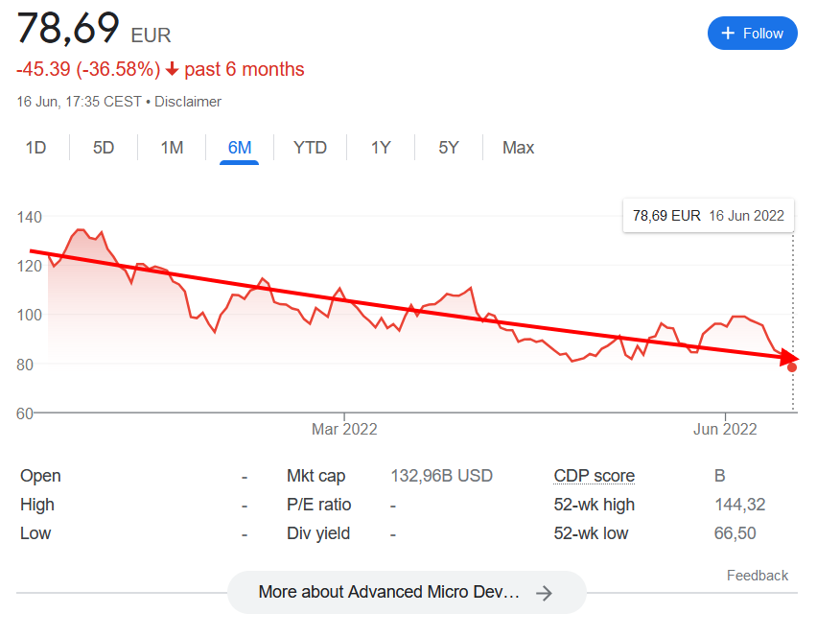This screenshot has height=637, width=840.
Task: Select the 5D time range tab
Action: tap(104, 148)
